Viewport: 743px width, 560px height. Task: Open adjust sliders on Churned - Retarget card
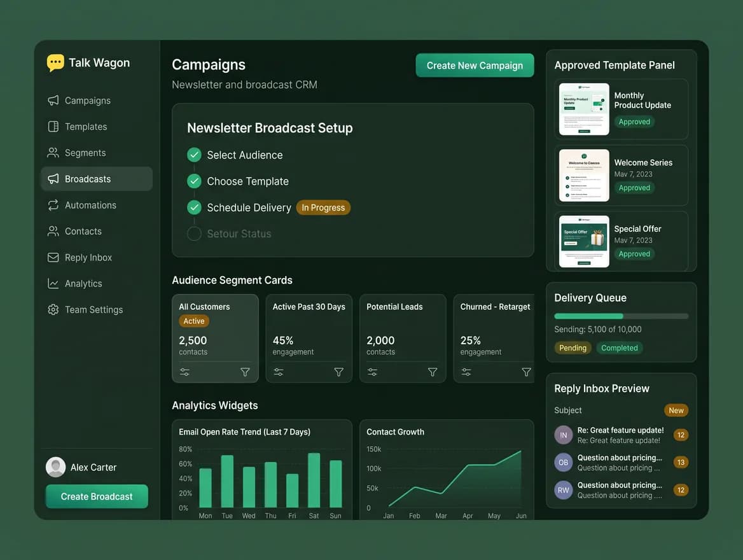pyautogui.click(x=466, y=372)
